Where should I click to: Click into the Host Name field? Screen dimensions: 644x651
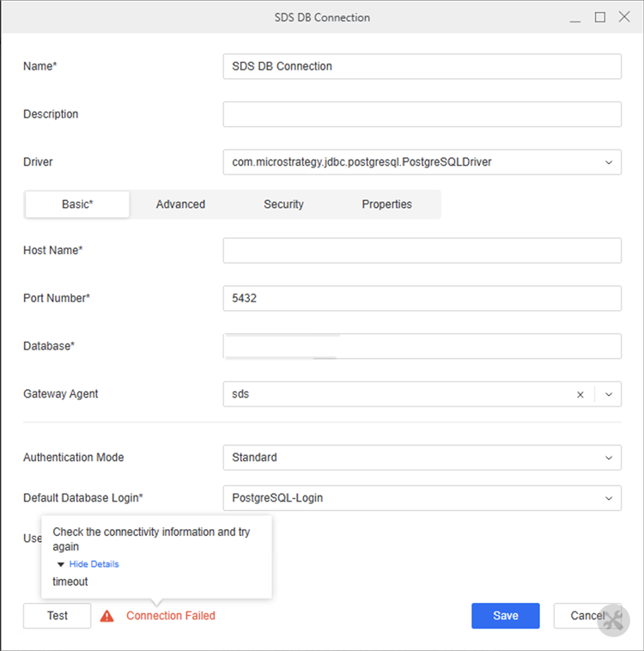(x=422, y=250)
